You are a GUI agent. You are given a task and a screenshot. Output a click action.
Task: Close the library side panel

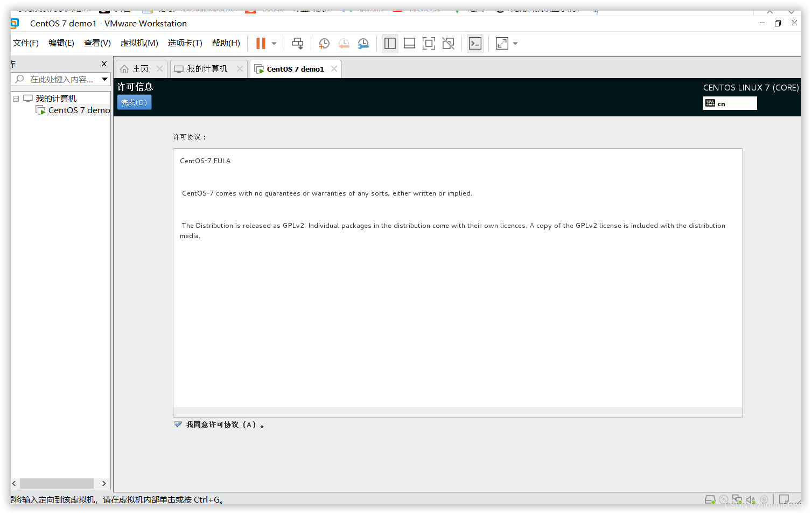104,64
